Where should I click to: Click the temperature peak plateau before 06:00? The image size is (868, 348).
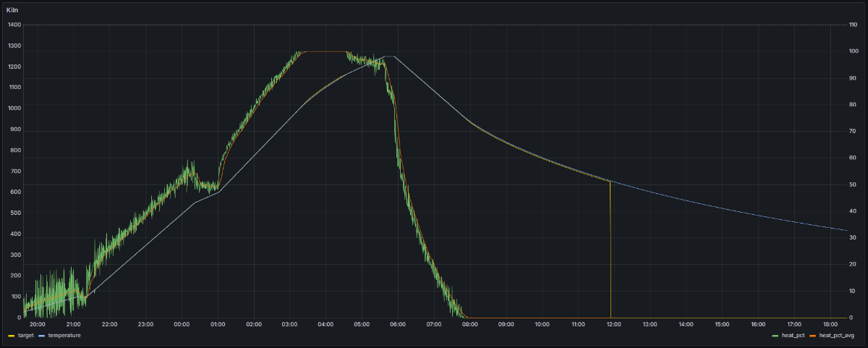tap(389, 56)
